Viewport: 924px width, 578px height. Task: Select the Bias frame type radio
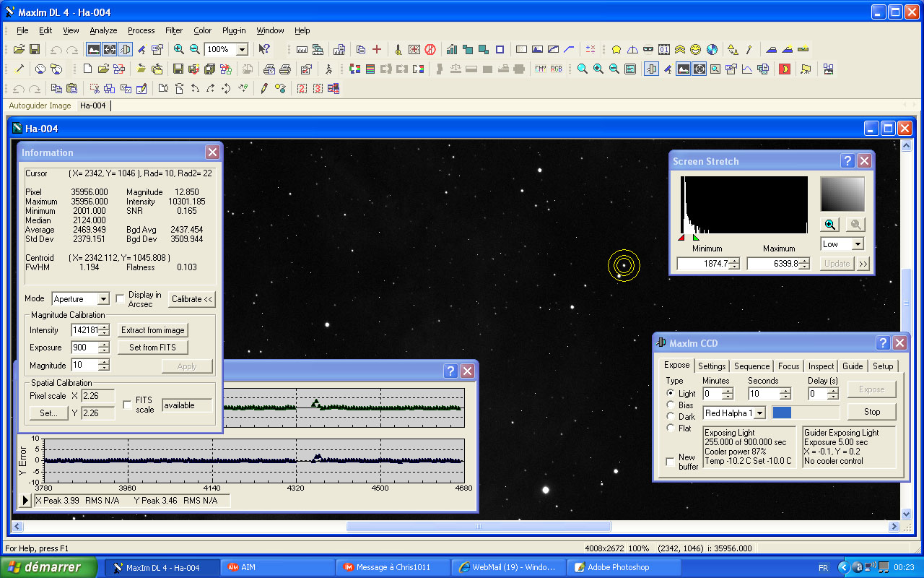(671, 405)
